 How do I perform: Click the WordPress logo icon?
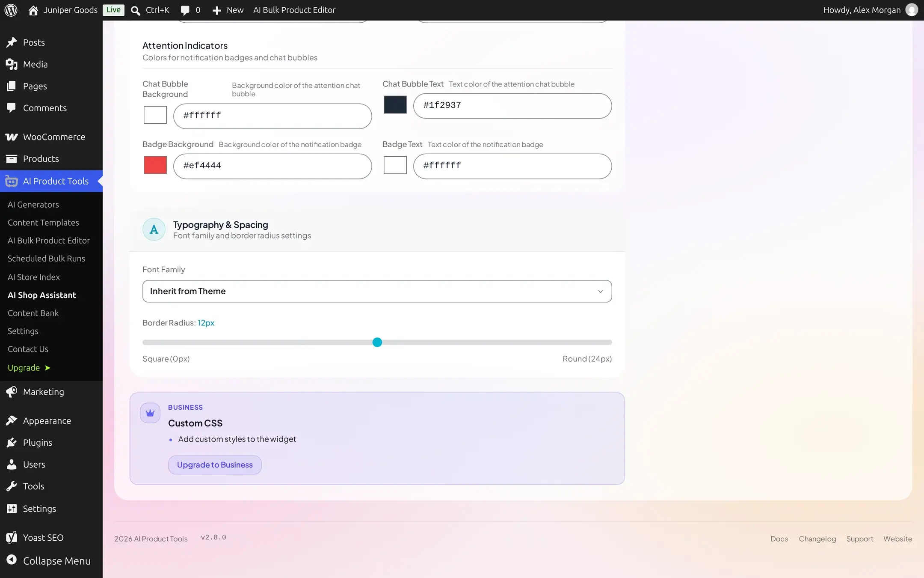(11, 10)
